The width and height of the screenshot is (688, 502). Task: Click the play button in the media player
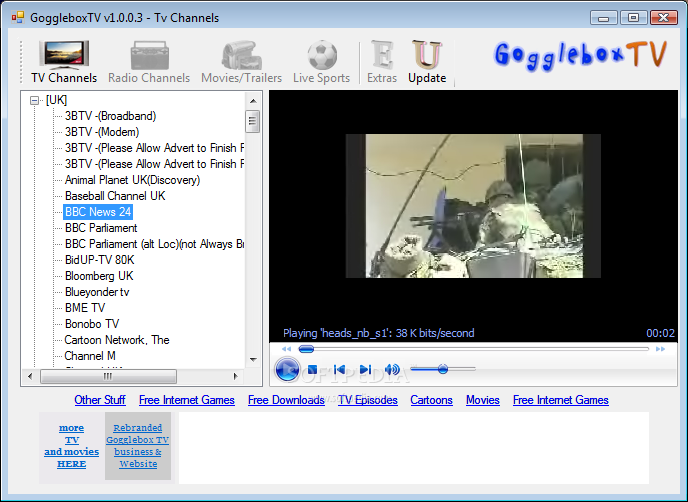tap(287, 369)
